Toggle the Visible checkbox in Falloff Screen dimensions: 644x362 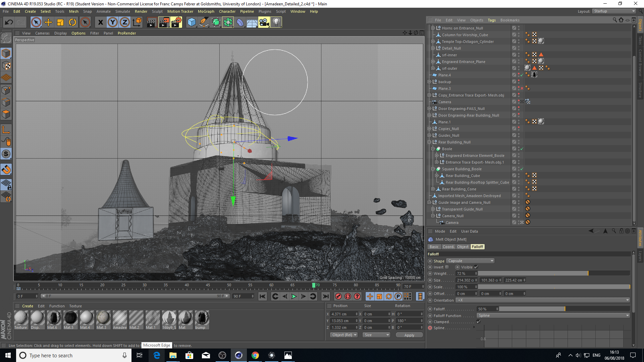coord(476,267)
